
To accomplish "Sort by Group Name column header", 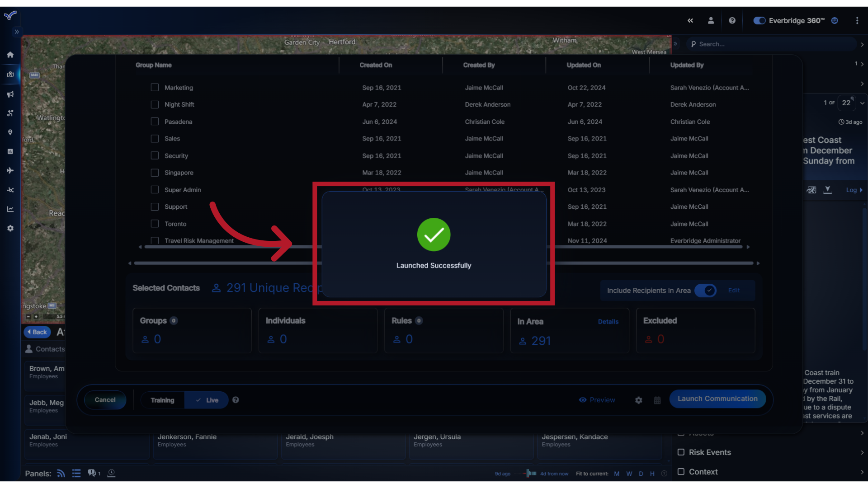I will [153, 65].
